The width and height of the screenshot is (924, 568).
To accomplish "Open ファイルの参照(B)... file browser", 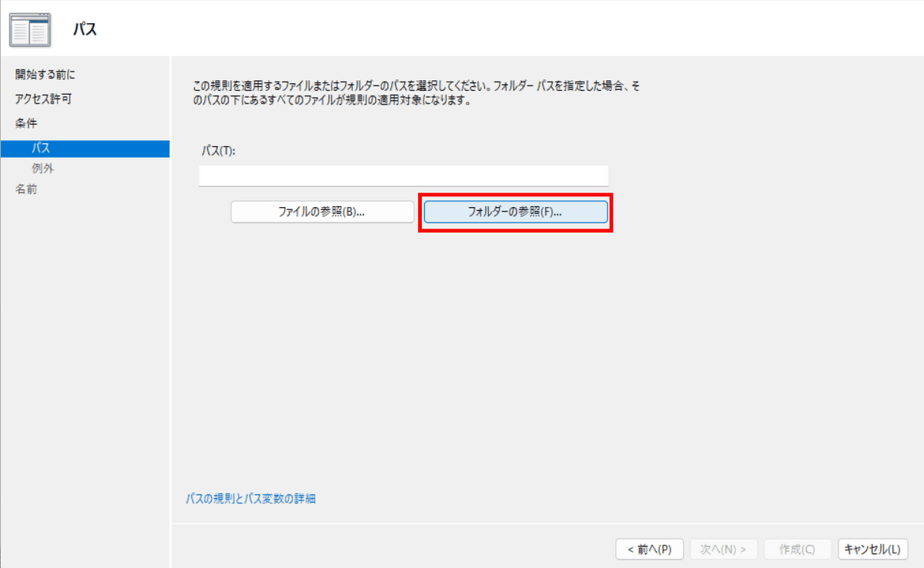I will (322, 212).
